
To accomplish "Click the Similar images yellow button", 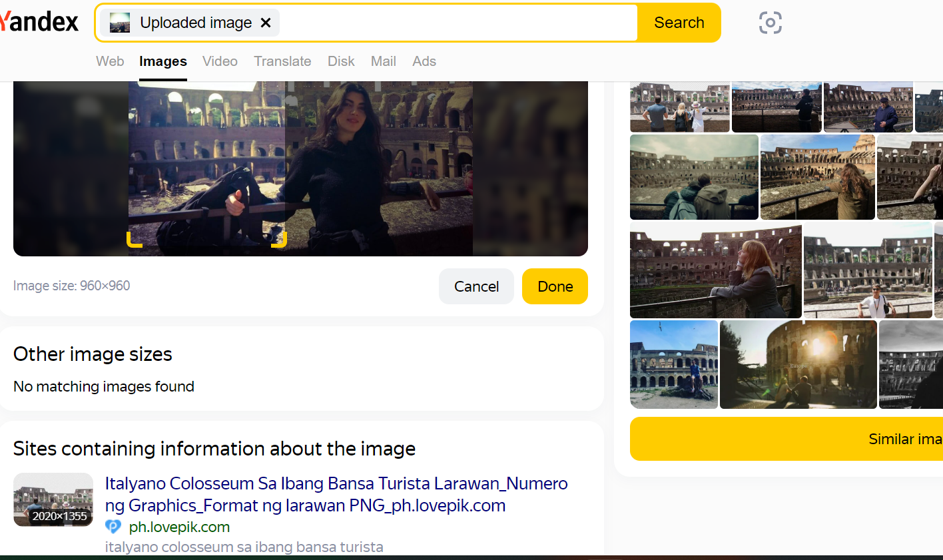I will (786, 439).
